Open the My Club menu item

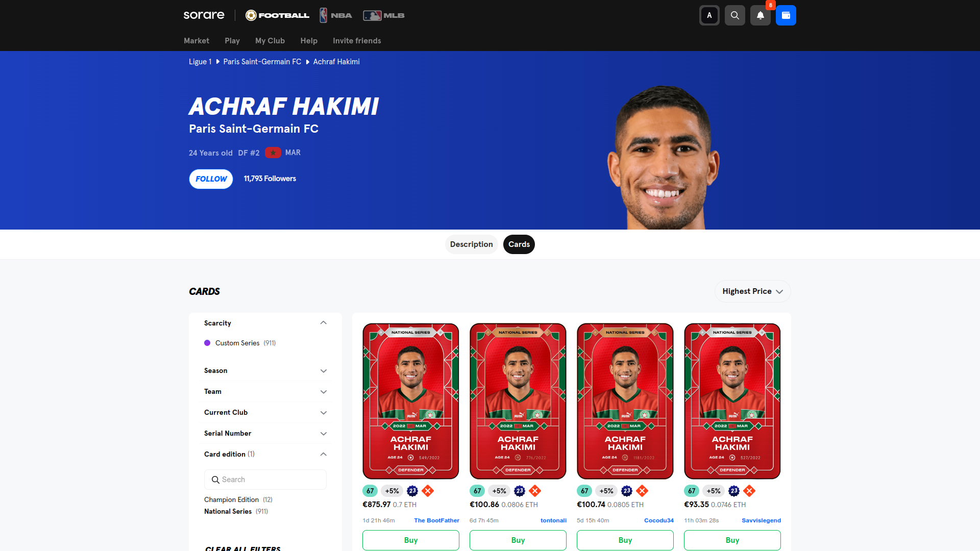(x=270, y=41)
